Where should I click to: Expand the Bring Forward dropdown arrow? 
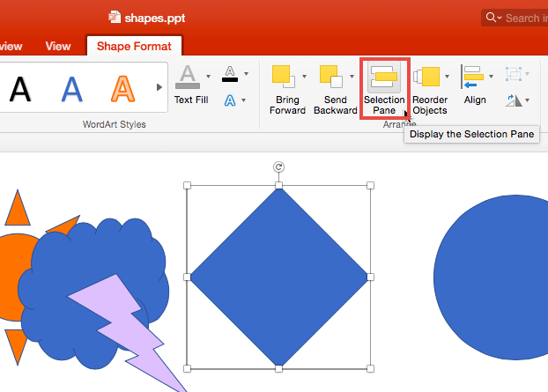(304, 76)
